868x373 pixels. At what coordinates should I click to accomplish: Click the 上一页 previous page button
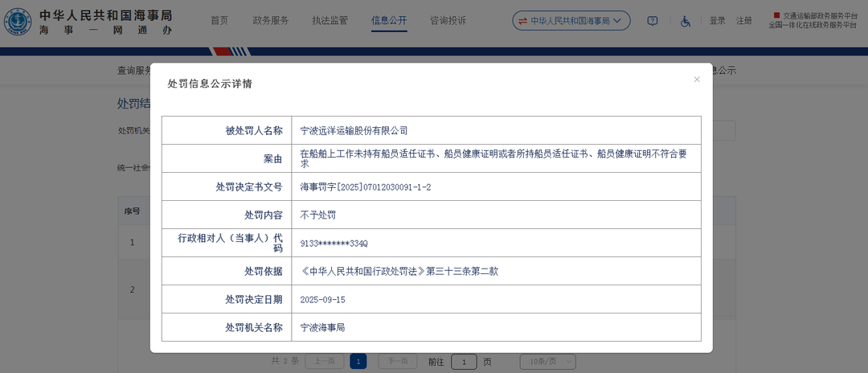point(325,362)
